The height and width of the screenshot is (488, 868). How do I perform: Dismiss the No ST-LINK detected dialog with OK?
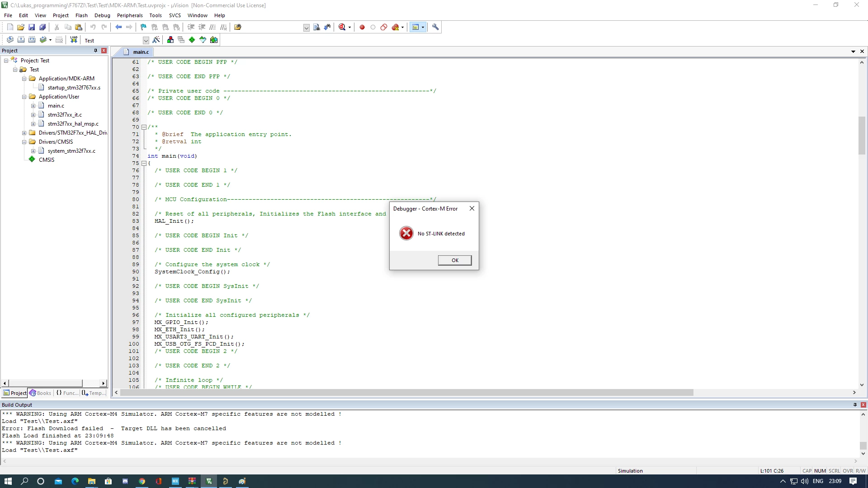(x=455, y=260)
